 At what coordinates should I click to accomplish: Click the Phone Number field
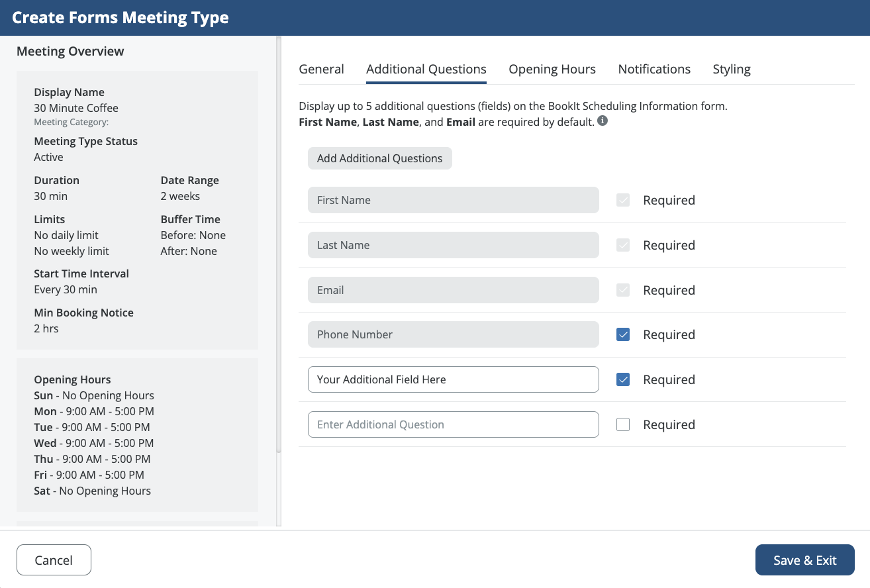tap(453, 335)
